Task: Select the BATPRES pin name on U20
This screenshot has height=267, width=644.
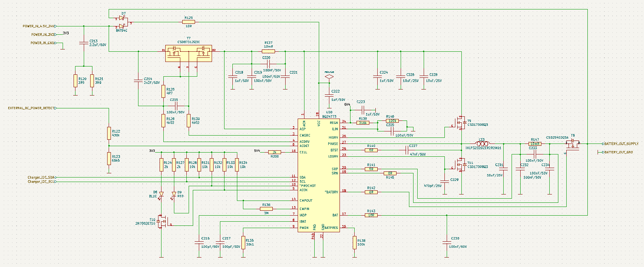Action: click(331, 228)
